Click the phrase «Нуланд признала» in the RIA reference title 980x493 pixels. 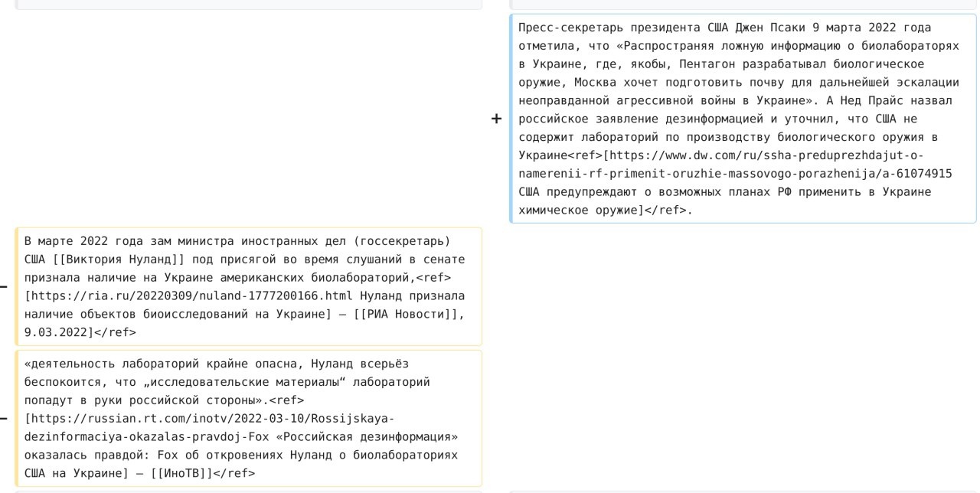pyautogui.click(x=412, y=296)
